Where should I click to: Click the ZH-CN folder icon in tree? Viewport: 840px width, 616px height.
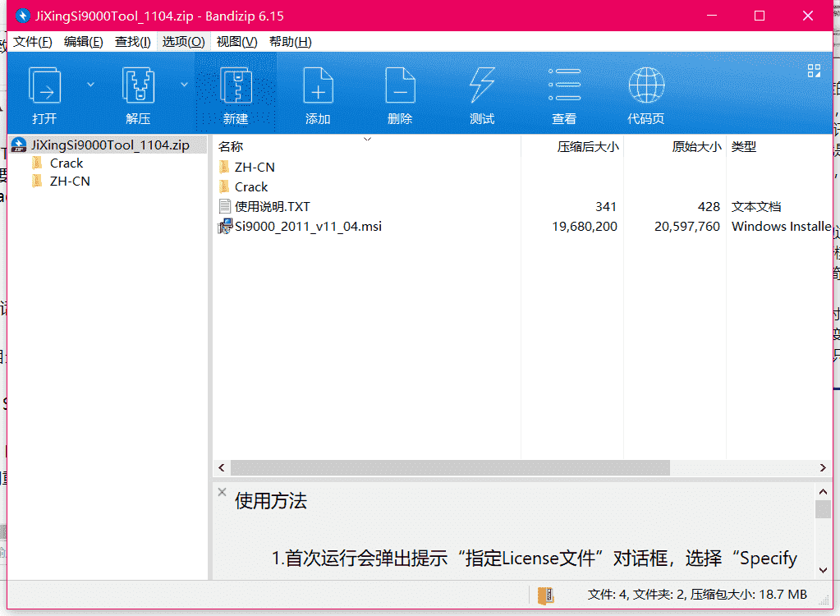click(x=37, y=181)
